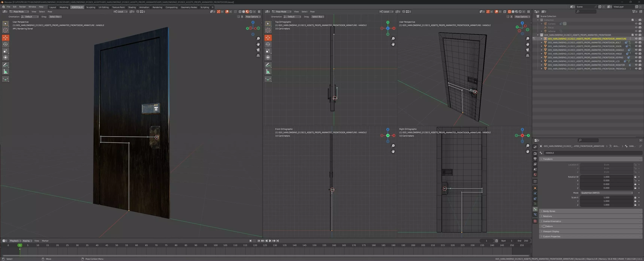Open the Render properties tab
The height and width of the screenshot is (261, 644).
coord(535,153)
